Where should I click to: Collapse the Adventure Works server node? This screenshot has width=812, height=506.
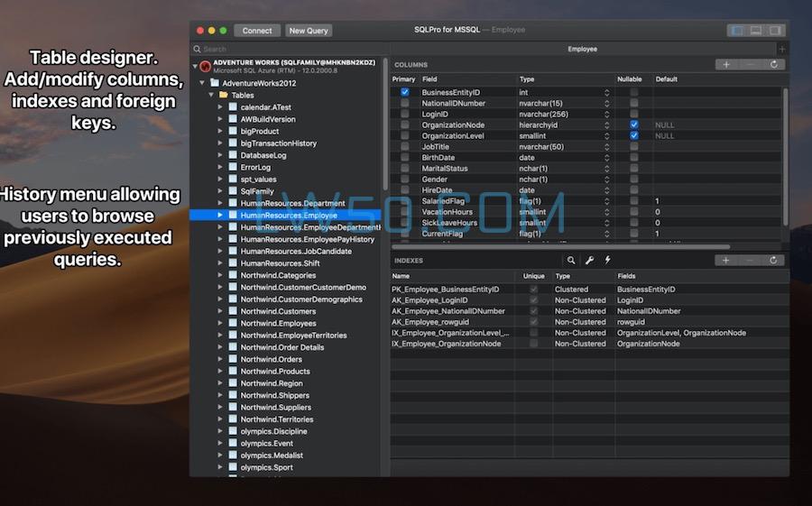click(195, 66)
